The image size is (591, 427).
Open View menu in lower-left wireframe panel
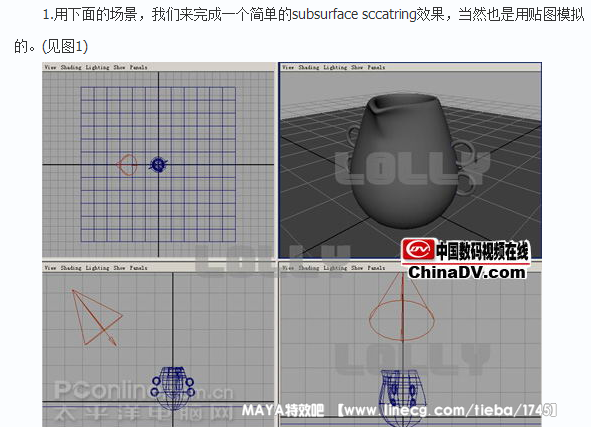tap(50, 268)
